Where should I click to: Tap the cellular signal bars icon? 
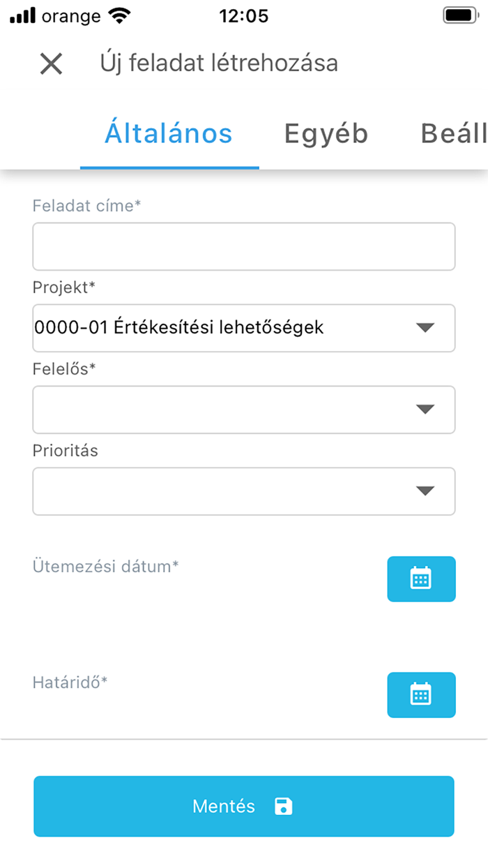[x=22, y=14]
